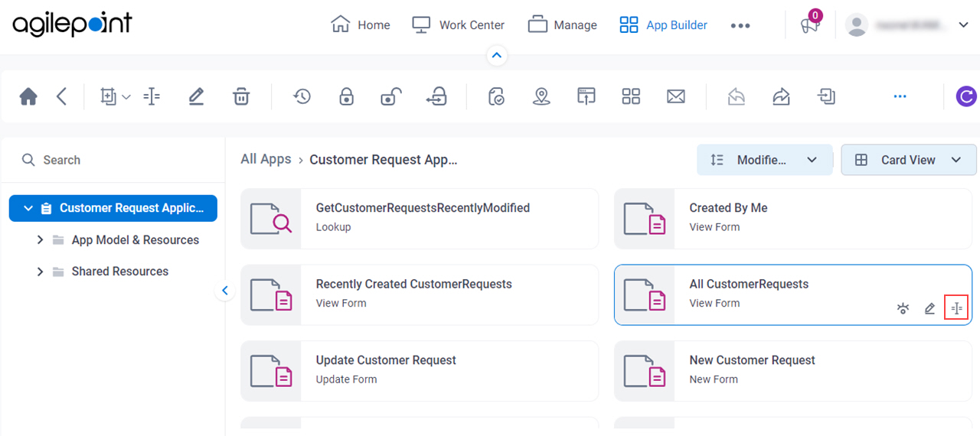The width and height of the screenshot is (980, 436).
Task: Click the trash delete icon
Action: [241, 96]
